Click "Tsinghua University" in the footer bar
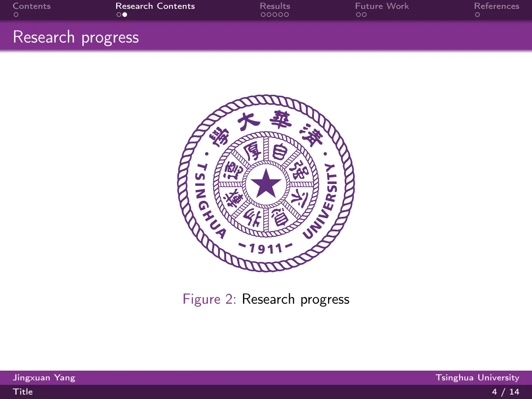This screenshot has width=532, height=399. 477,378
